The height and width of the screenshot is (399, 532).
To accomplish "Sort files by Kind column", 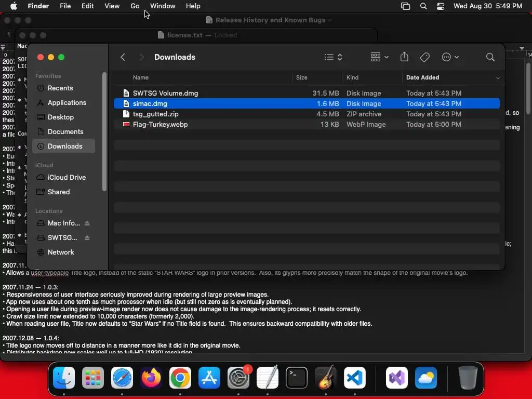I will (352, 77).
